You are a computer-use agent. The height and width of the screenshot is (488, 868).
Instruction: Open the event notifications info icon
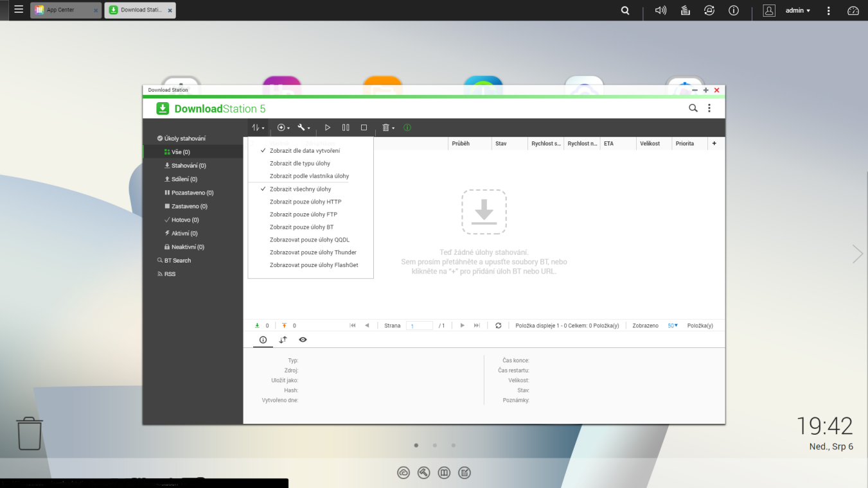[734, 10]
